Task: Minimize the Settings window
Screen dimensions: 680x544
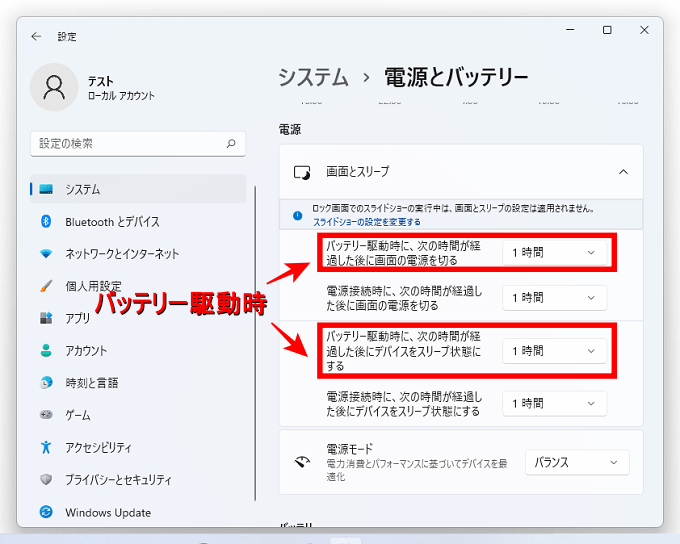Action: (x=570, y=30)
